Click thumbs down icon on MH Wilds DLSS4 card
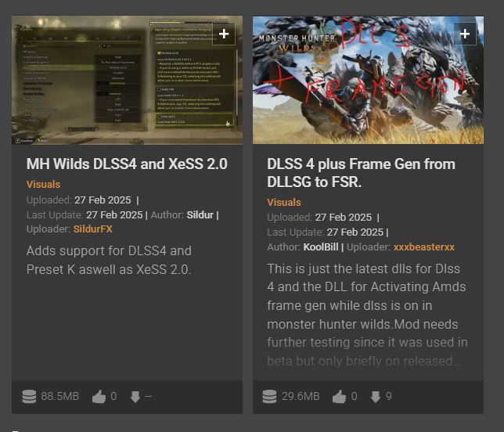 [135, 397]
